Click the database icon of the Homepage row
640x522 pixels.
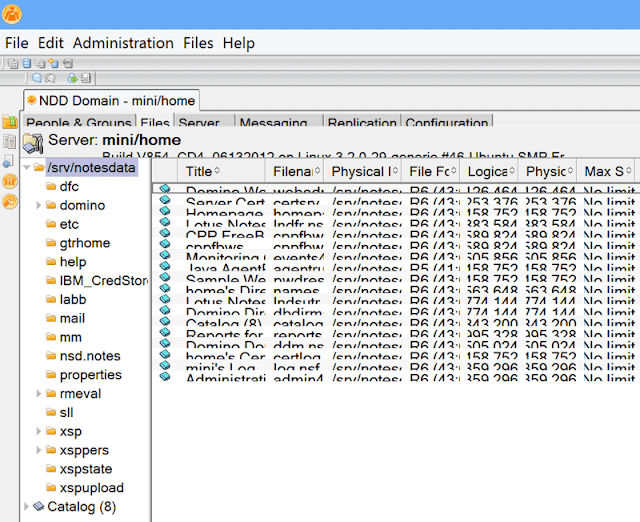(164, 211)
